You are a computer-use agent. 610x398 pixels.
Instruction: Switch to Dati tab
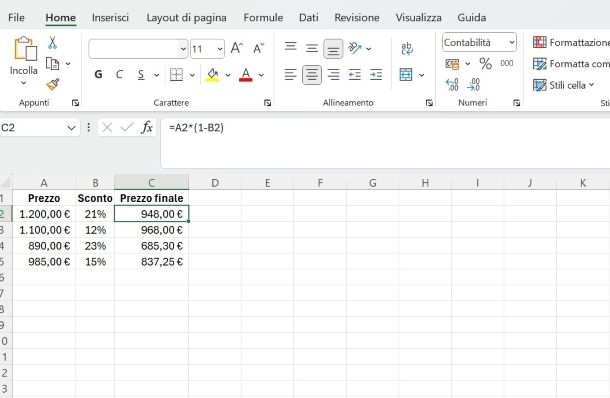point(309,18)
